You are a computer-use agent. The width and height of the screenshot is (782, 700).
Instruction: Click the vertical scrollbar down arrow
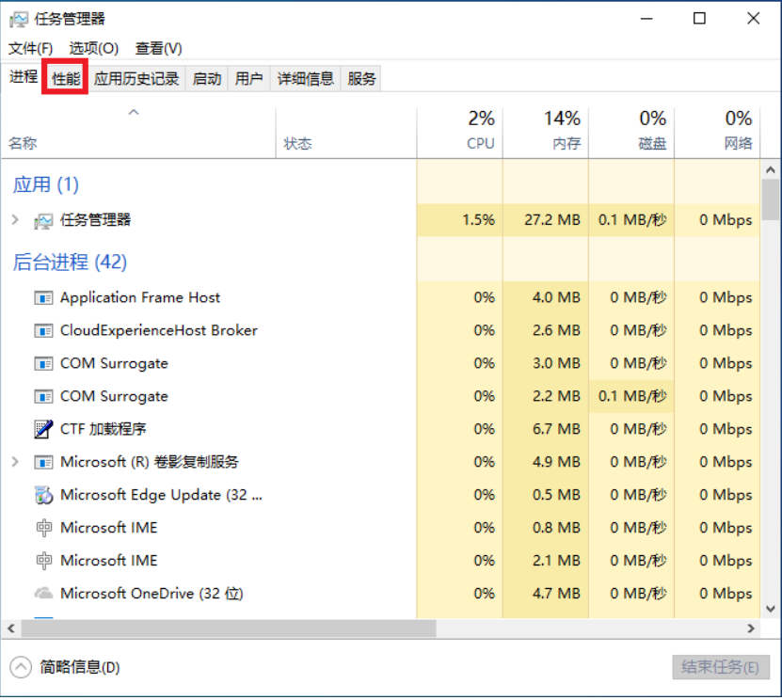point(771,609)
